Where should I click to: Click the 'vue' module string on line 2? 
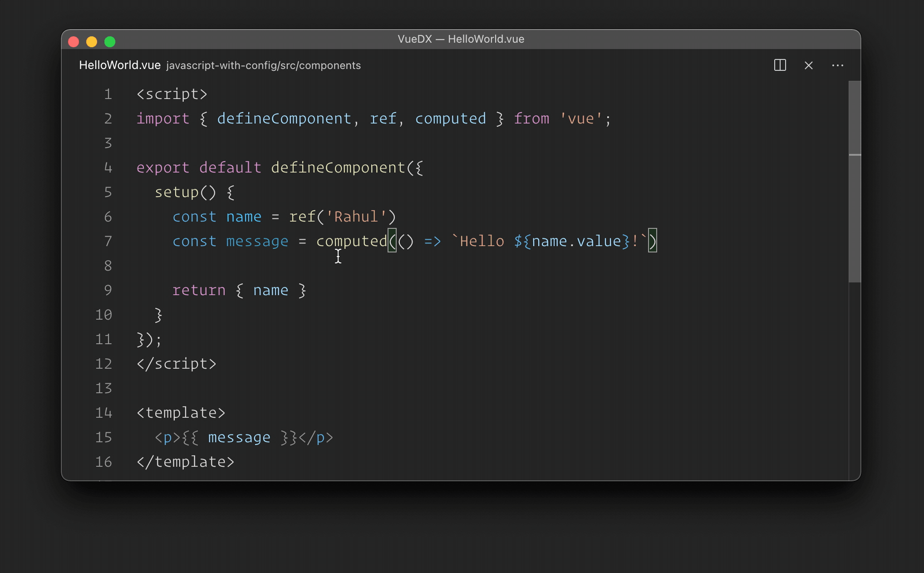pyautogui.click(x=580, y=119)
